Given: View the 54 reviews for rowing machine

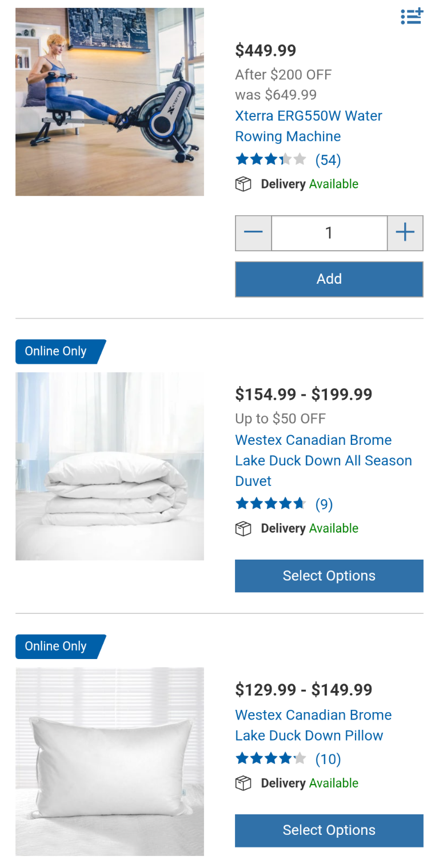Looking at the screenshot, I should pyautogui.click(x=328, y=160).
